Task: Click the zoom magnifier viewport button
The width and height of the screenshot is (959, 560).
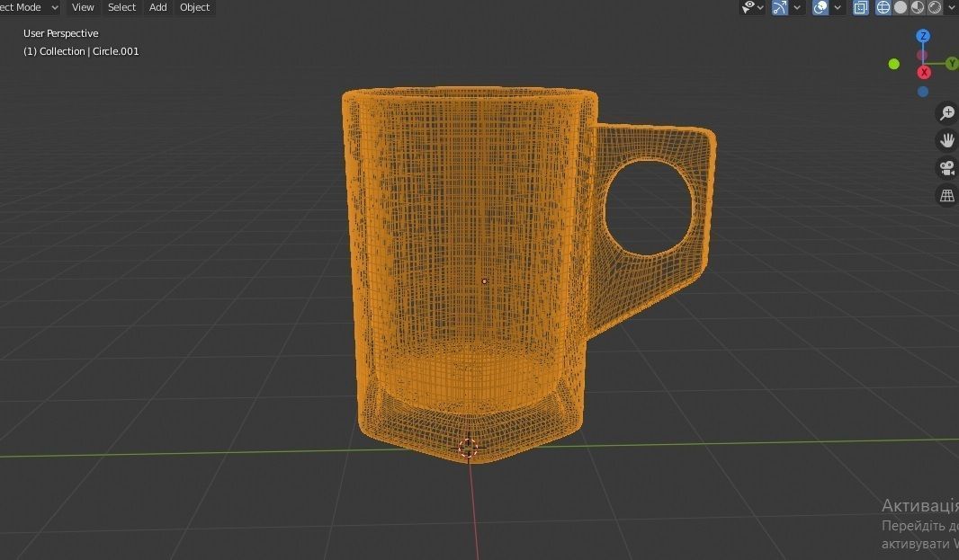Action: [947, 113]
